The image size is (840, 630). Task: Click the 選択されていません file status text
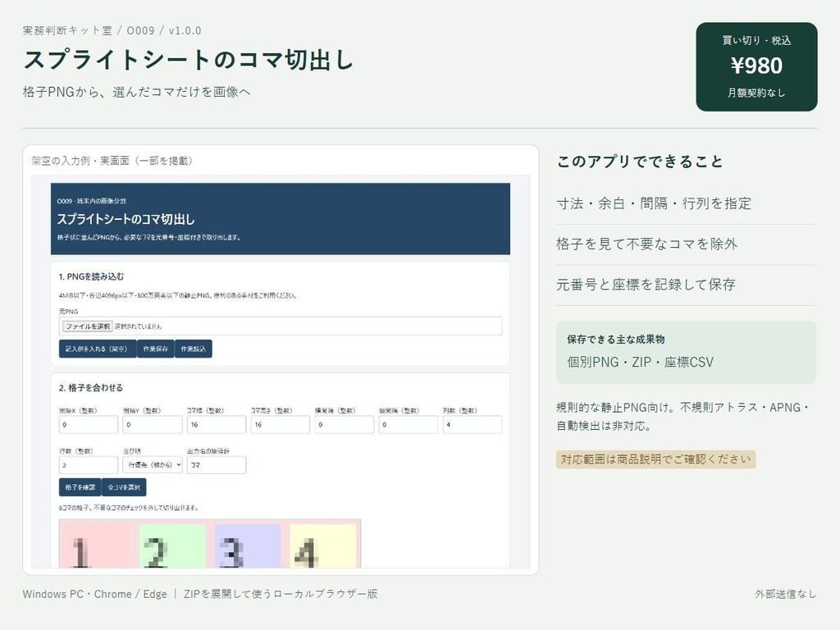138,326
